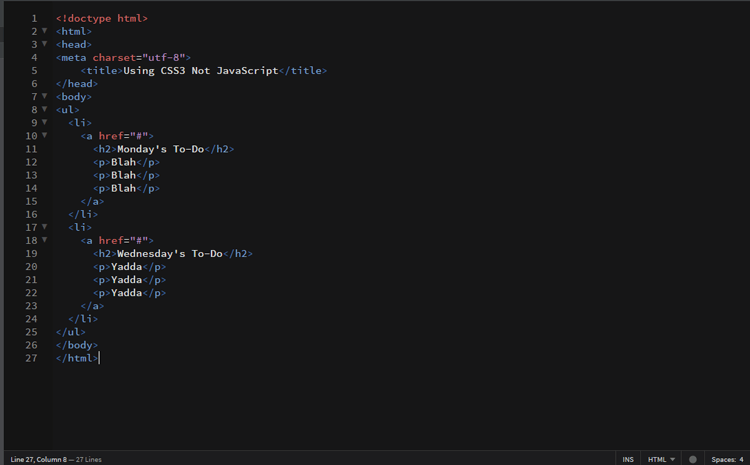Collapse the html tag fold triangle
This screenshot has height=465, width=750.
click(x=44, y=31)
